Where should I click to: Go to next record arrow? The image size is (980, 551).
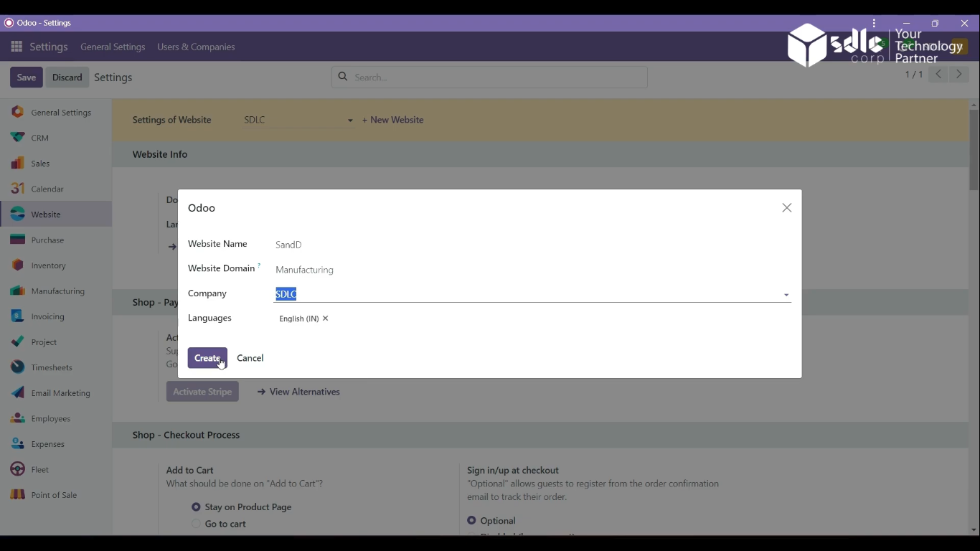click(959, 75)
